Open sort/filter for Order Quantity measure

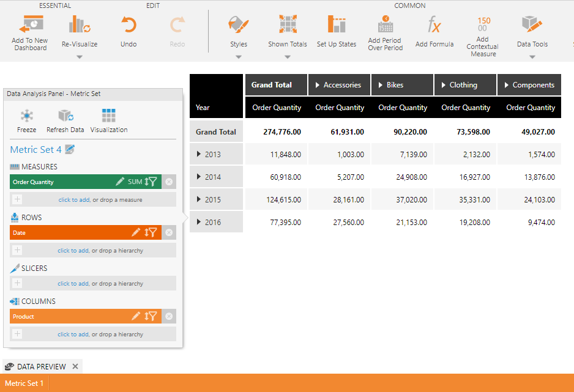pos(151,182)
